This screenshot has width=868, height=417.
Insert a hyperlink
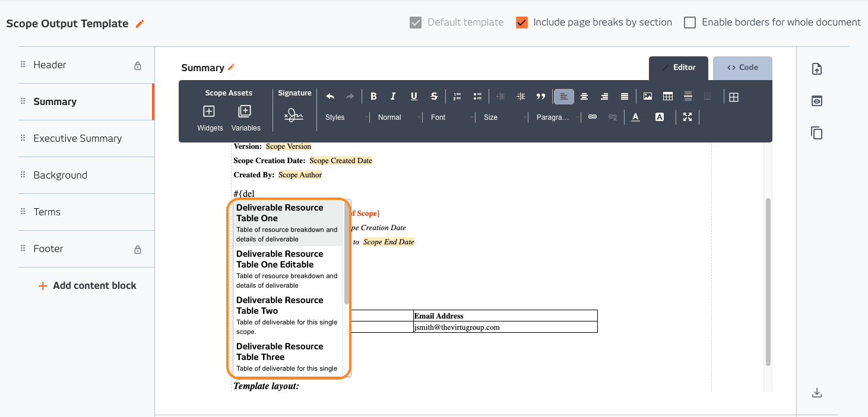592,117
